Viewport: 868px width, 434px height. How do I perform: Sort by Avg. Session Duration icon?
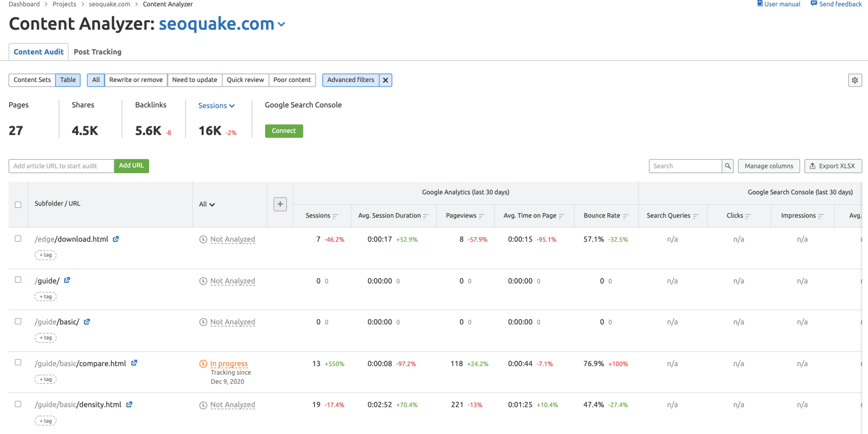coord(426,216)
